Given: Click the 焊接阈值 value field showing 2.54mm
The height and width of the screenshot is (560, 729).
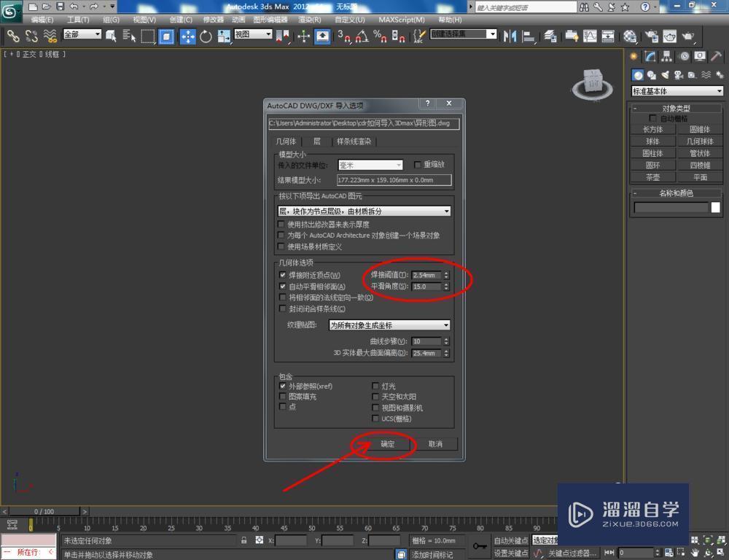Looking at the screenshot, I should 426,275.
